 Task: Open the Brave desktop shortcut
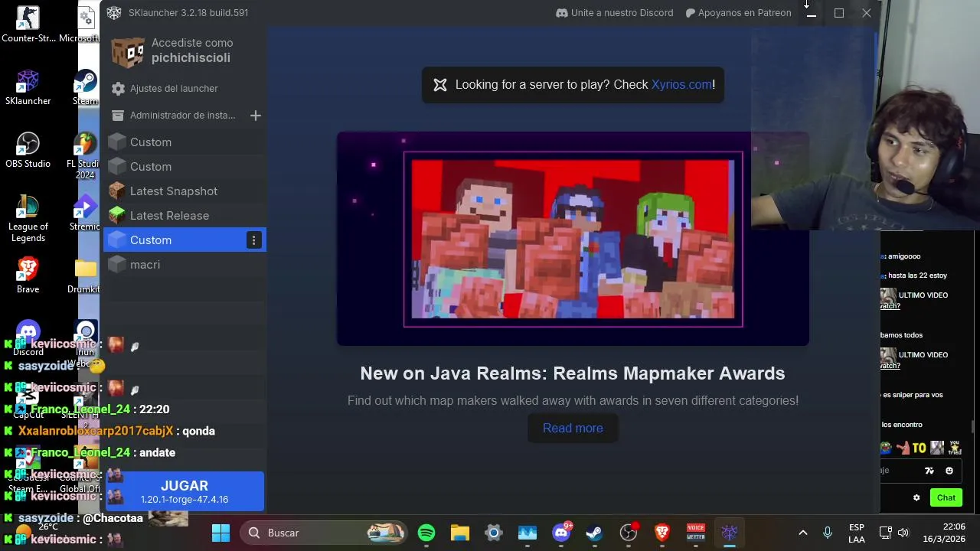[28, 276]
